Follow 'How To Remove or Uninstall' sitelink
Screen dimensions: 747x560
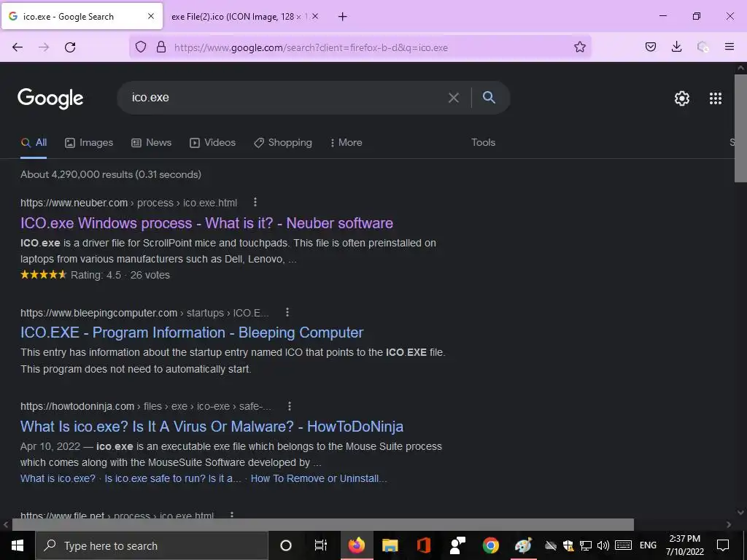319,478
